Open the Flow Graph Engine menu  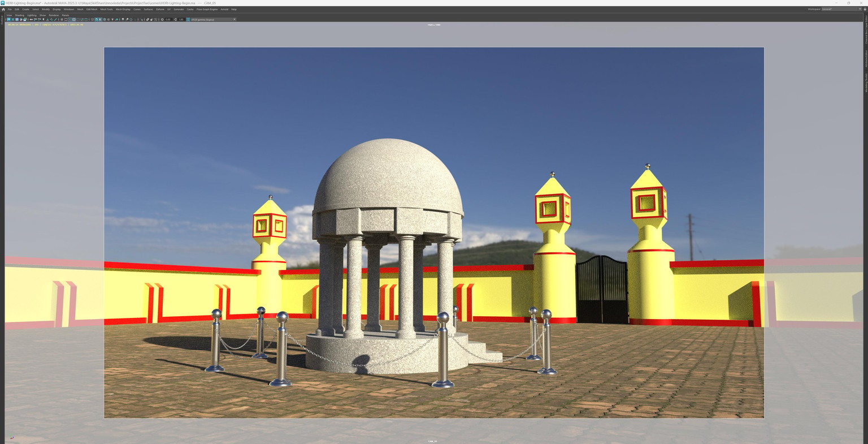(207, 9)
